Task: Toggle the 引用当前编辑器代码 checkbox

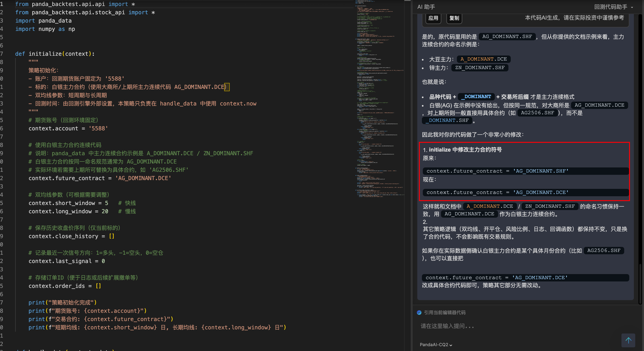Action: tap(419, 313)
